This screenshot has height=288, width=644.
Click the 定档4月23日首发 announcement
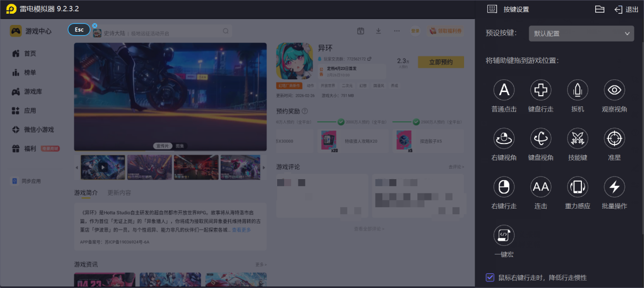351,71
